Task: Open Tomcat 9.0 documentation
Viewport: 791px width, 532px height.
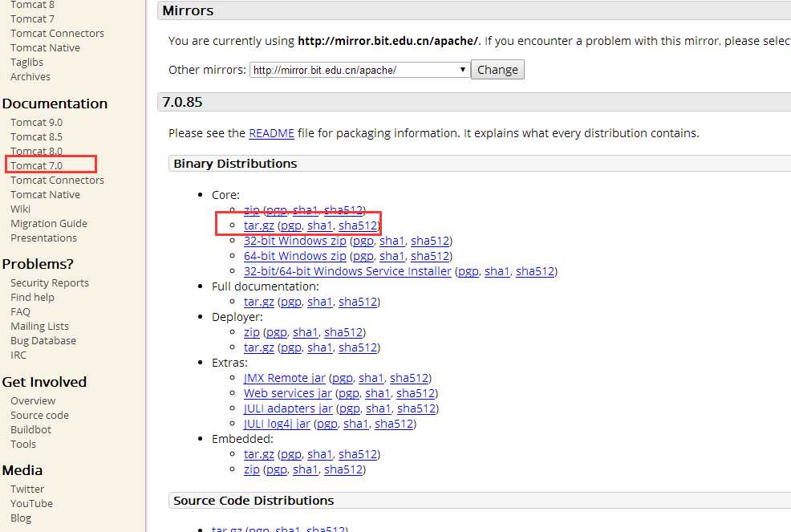Action: pos(36,123)
